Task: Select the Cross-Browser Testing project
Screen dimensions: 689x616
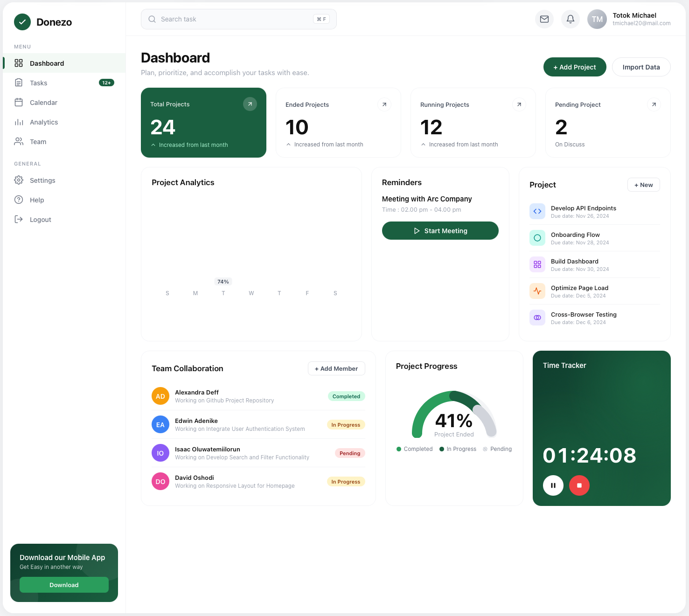Action: (595, 318)
